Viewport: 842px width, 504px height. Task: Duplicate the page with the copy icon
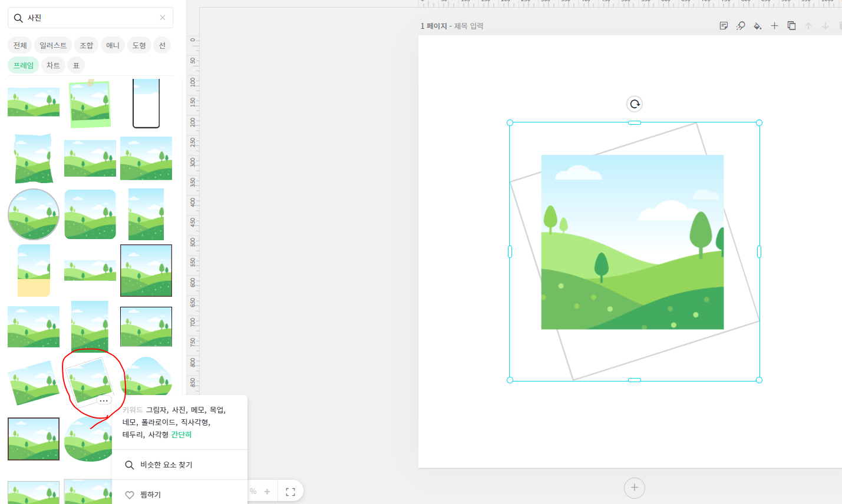pyautogui.click(x=791, y=26)
